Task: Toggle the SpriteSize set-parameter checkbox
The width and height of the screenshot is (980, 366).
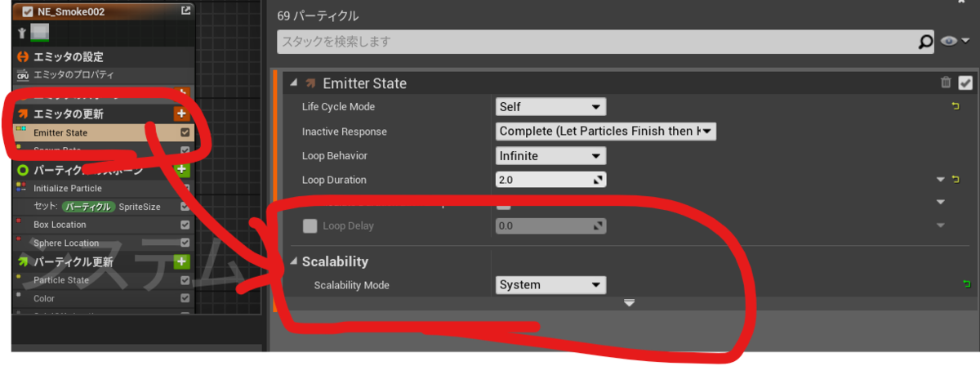Action: tap(185, 207)
